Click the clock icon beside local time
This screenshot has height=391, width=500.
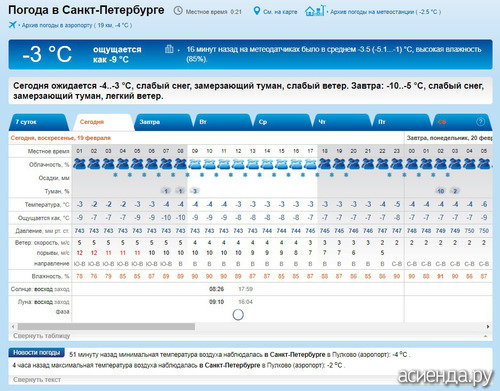point(178,11)
